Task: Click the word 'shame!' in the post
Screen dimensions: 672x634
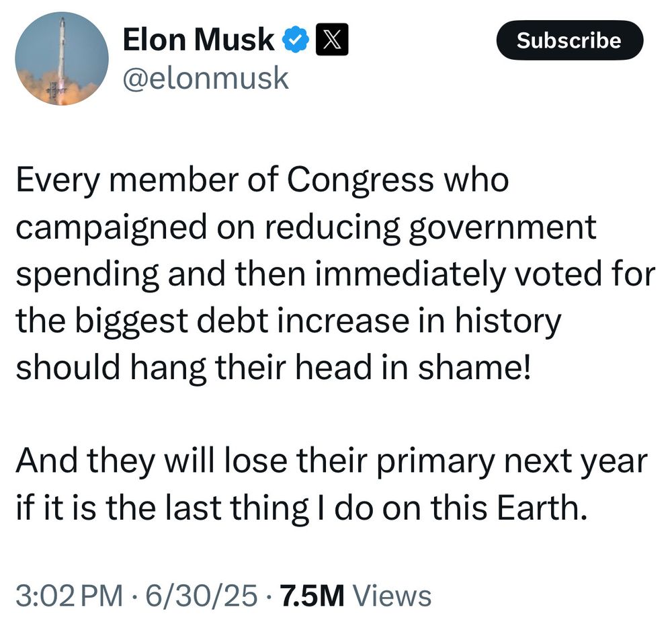Action: [x=474, y=368]
